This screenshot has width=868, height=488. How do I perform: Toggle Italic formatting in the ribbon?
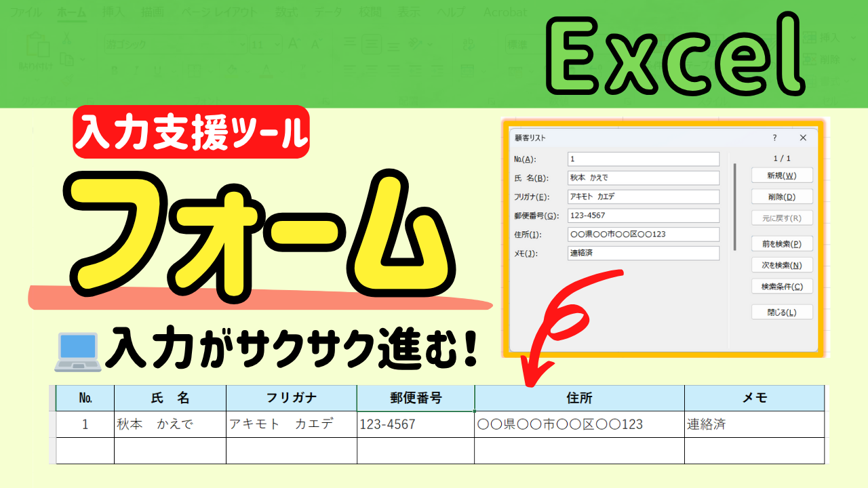[134, 68]
